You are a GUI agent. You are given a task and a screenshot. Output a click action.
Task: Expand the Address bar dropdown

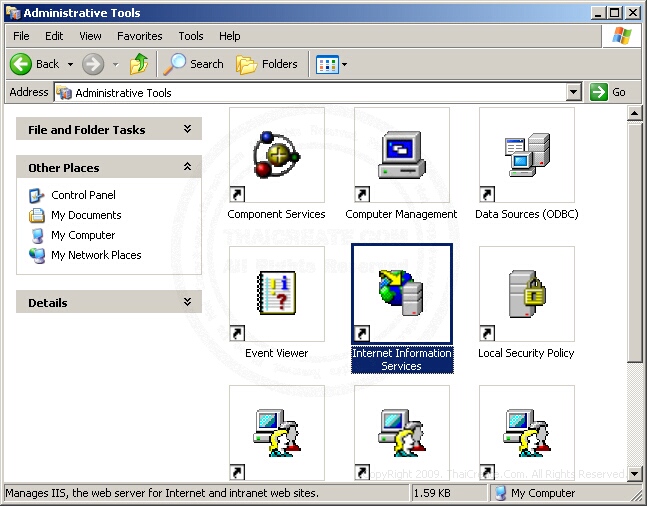(x=574, y=92)
